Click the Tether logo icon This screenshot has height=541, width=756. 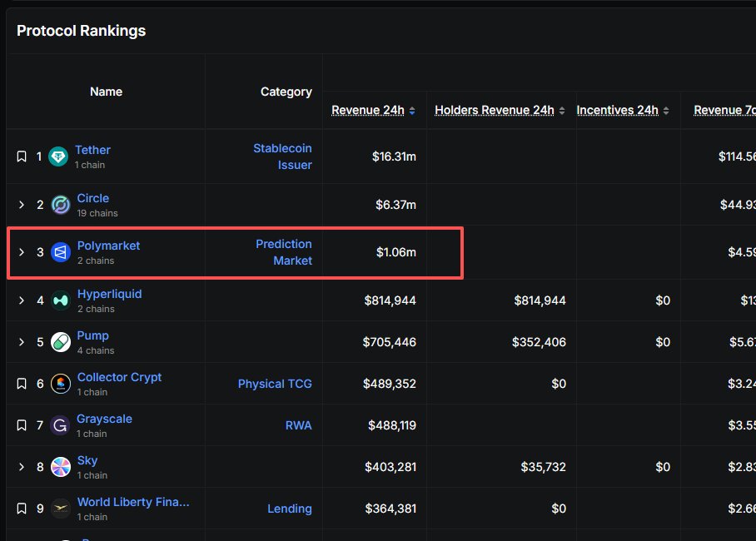coord(58,156)
